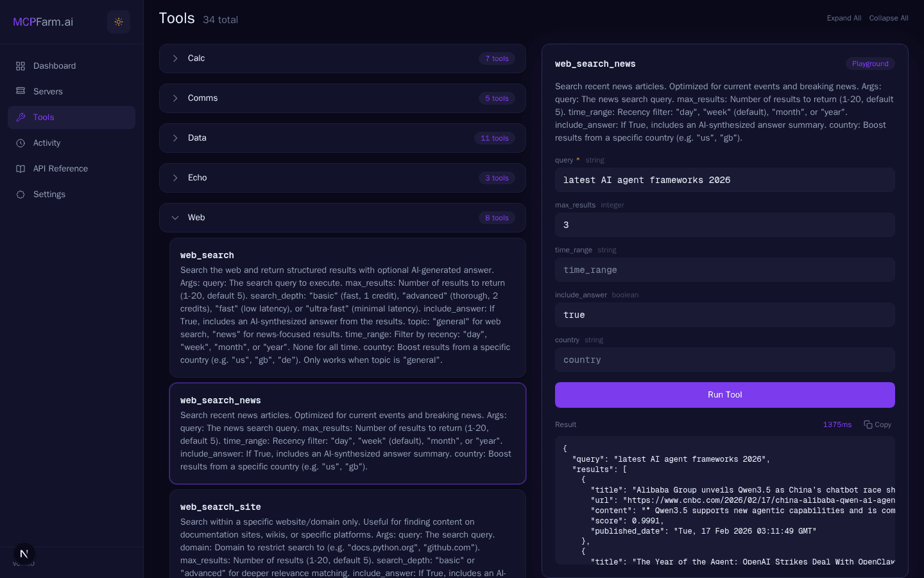Image resolution: width=924 pixels, height=578 pixels.
Task: Click Expand All at the top right
Action: (x=844, y=18)
